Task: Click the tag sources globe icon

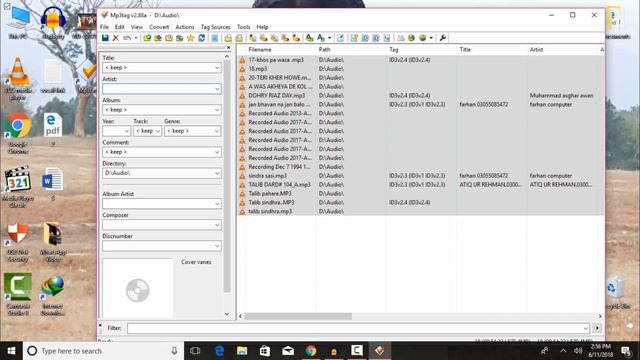Action: (x=422, y=38)
